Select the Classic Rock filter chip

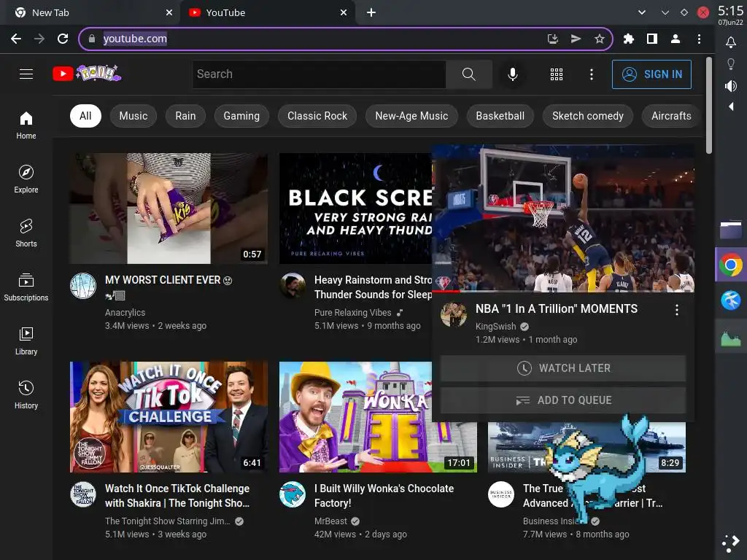317,116
